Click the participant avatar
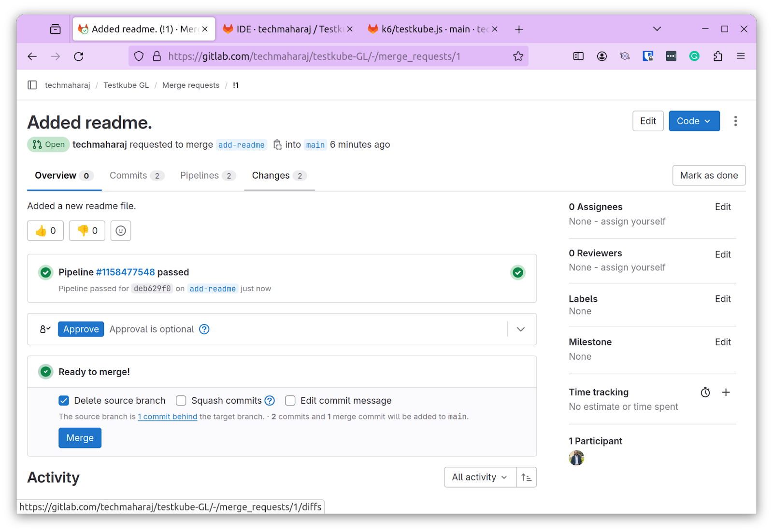The height and width of the screenshot is (532, 773). (x=576, y=458)
